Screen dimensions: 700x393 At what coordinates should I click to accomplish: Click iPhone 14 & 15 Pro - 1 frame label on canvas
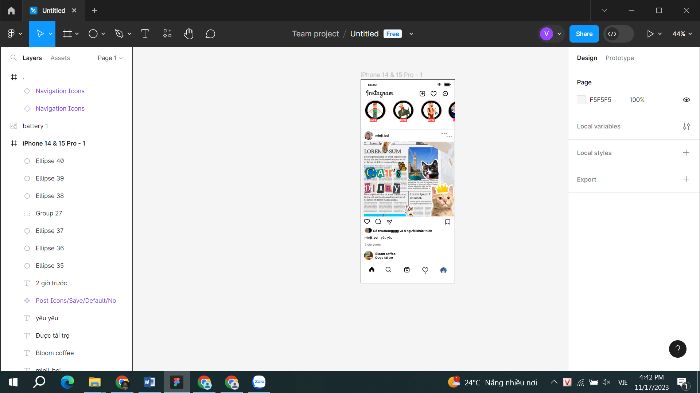pyautogui.click(x=392, y=75)
